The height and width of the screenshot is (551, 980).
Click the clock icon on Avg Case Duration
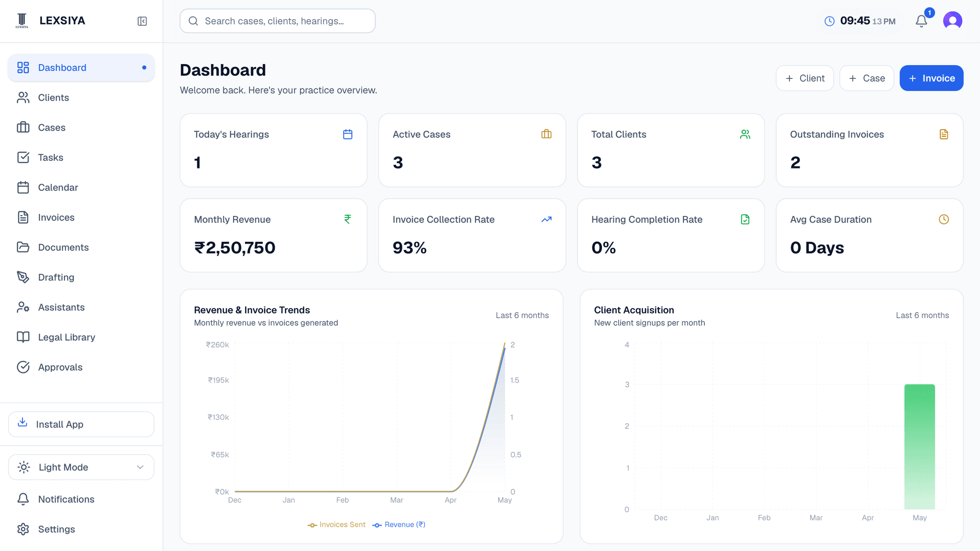click(944, 219)
